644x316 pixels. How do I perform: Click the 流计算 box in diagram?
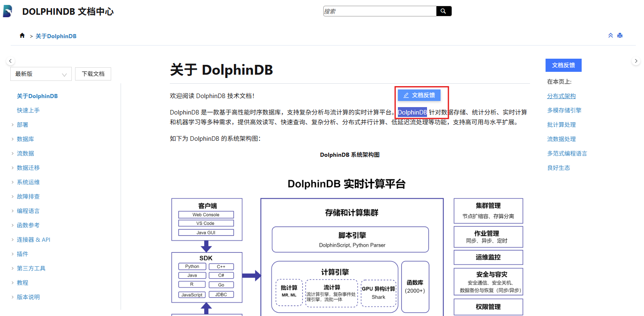point(331,293)
